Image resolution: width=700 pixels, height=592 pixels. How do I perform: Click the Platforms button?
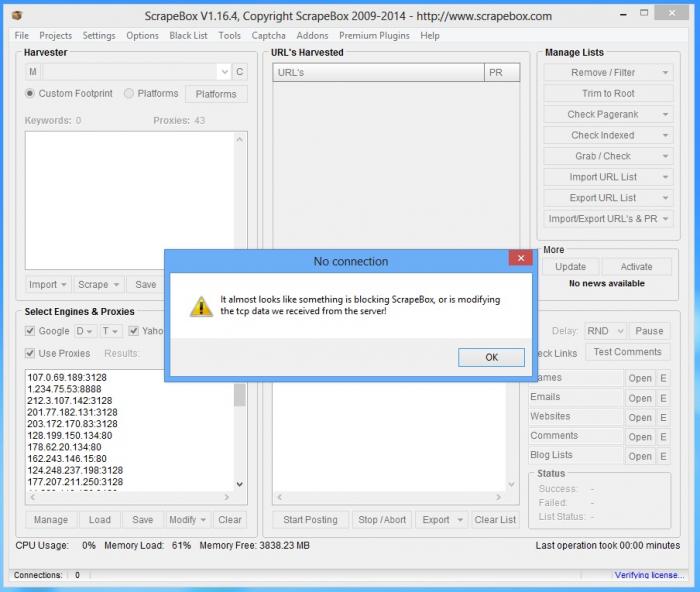tap(216, 94)
